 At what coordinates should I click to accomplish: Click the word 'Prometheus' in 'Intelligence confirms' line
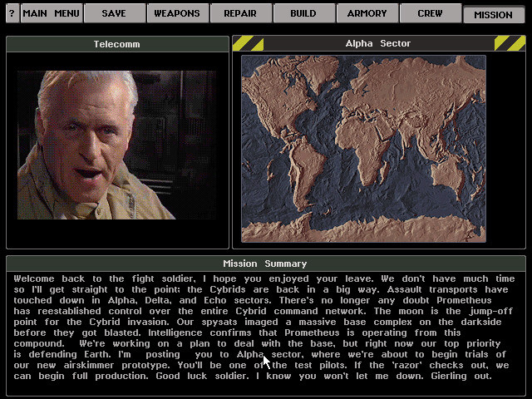(x=312, y=332)
